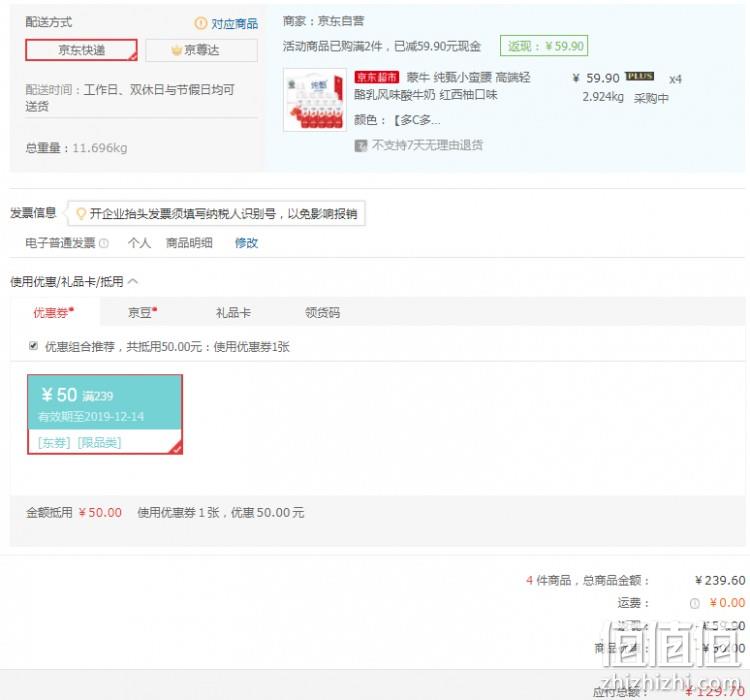
Task: Click total goods amount ¥239.60
Action: (x=720, y=580)
